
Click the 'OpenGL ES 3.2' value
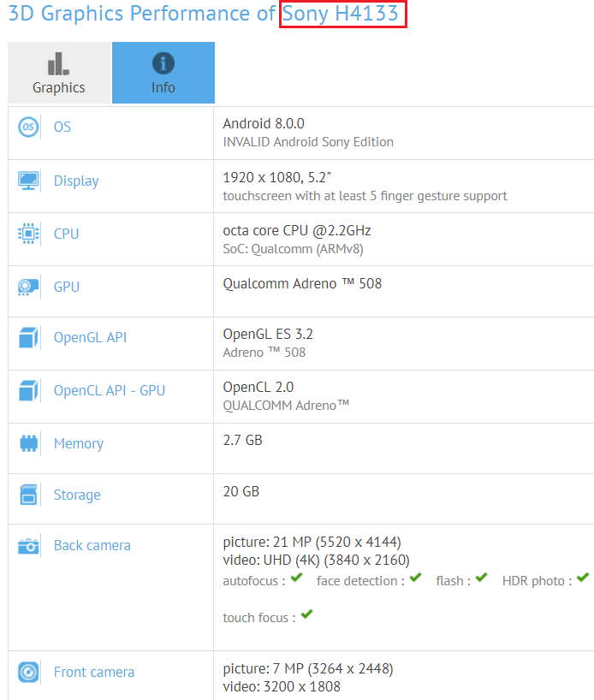268,334
